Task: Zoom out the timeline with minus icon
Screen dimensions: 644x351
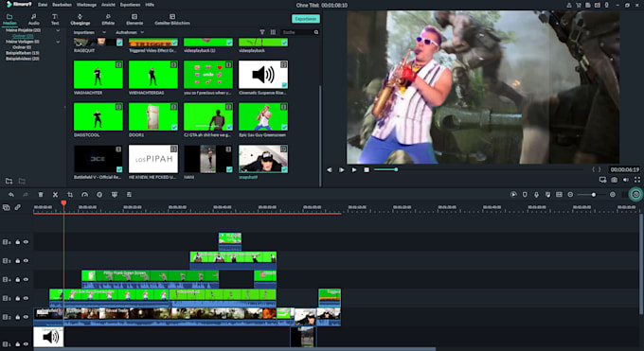Action: [x=570, y=195]
